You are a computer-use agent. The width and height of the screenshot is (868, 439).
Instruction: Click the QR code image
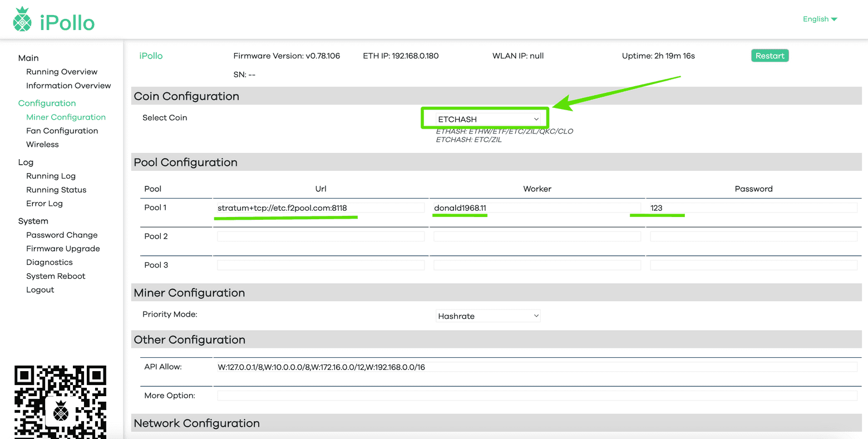(60, 402)
